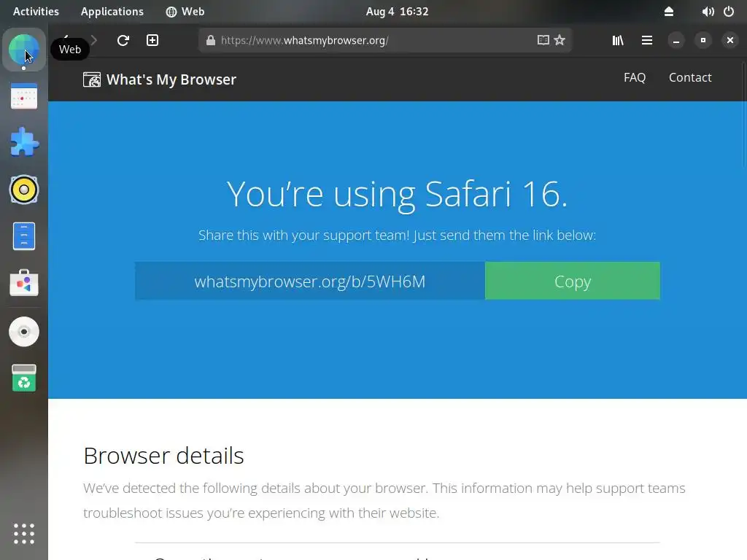
Task: Open the Files cabinet app in dock
Action: pos(24,236)
